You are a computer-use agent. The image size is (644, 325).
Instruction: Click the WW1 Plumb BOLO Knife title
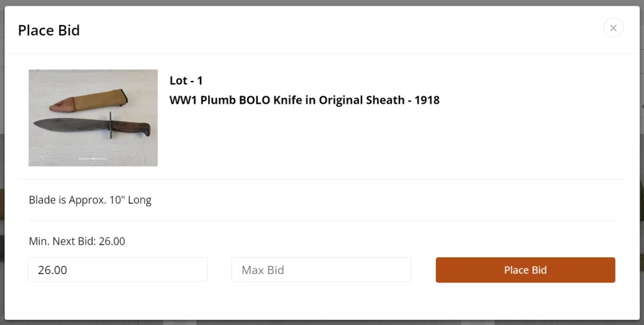click(x=304, y=100)
